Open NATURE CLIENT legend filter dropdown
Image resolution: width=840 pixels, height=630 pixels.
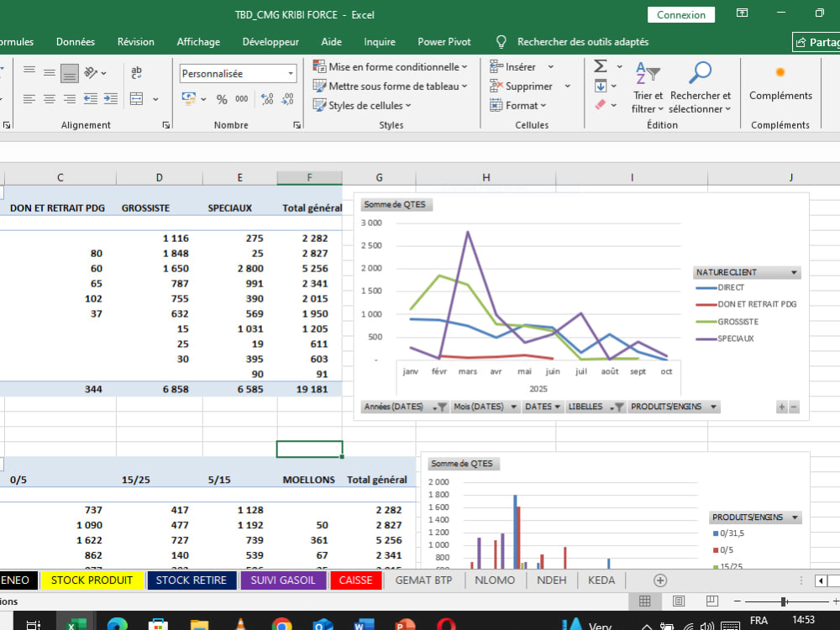tap(794, 272)
